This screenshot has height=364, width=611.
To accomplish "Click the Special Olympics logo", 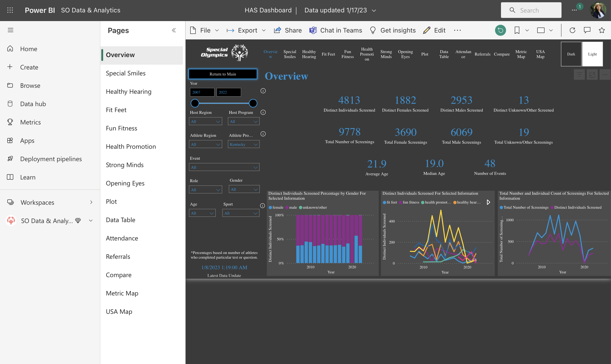I will (x=224, y=52).
